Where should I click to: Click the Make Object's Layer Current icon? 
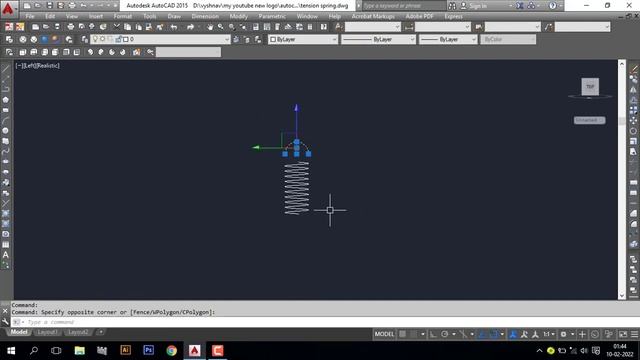(x=236, y=39)
